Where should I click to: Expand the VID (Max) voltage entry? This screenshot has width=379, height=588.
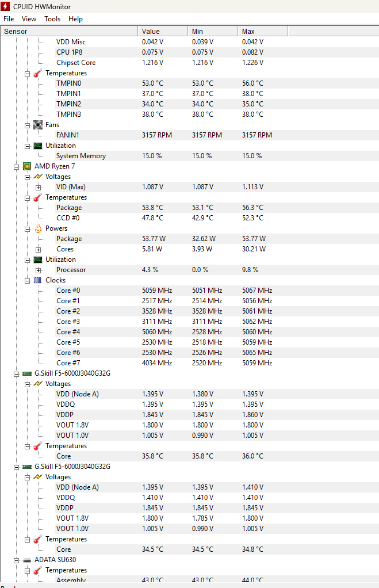tap(38, 187)
